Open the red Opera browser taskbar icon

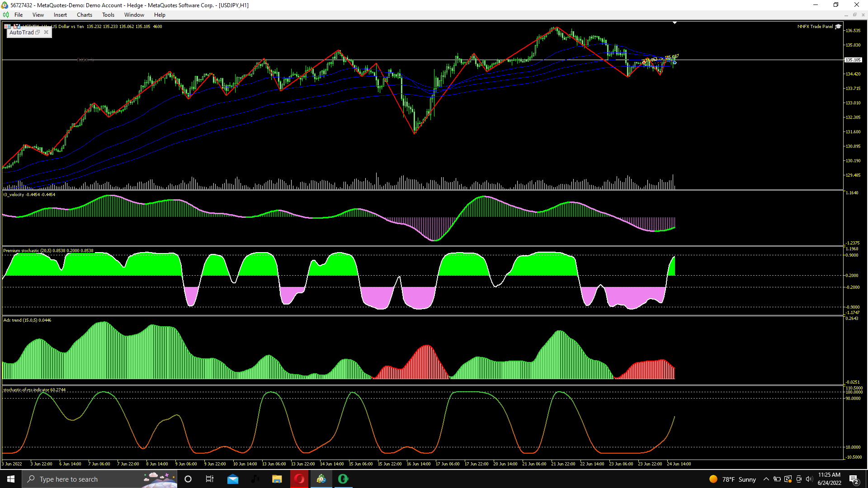[x=299, y=479]
